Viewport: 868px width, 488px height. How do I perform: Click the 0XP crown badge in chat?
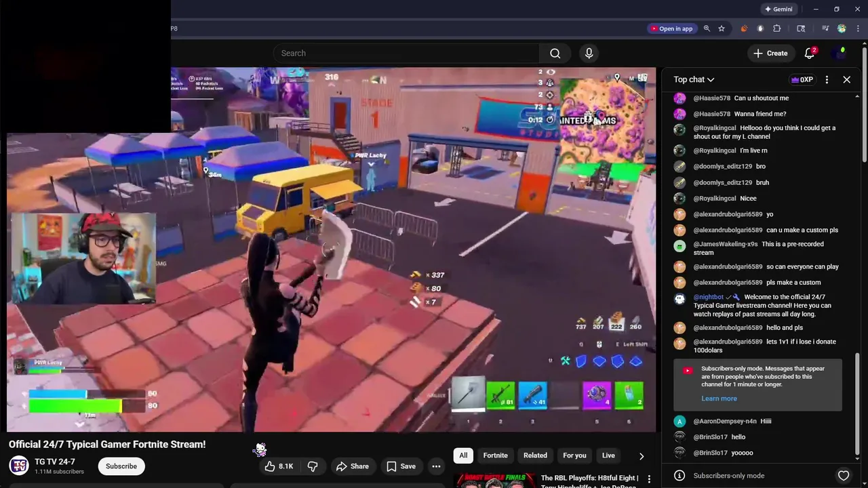(802, 79)
